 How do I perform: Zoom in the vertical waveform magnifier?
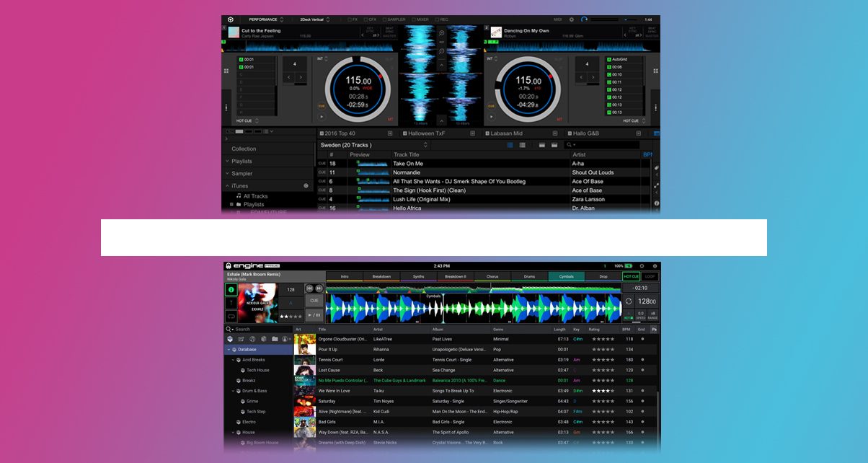(x=441, y=33)
